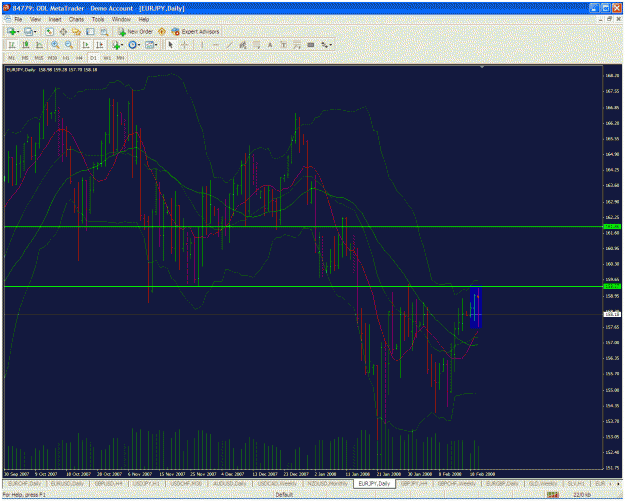Open the Periods clock dropdown
This screenshot has height=501, width=625.
pyautogui.click(x=134, y=45)
